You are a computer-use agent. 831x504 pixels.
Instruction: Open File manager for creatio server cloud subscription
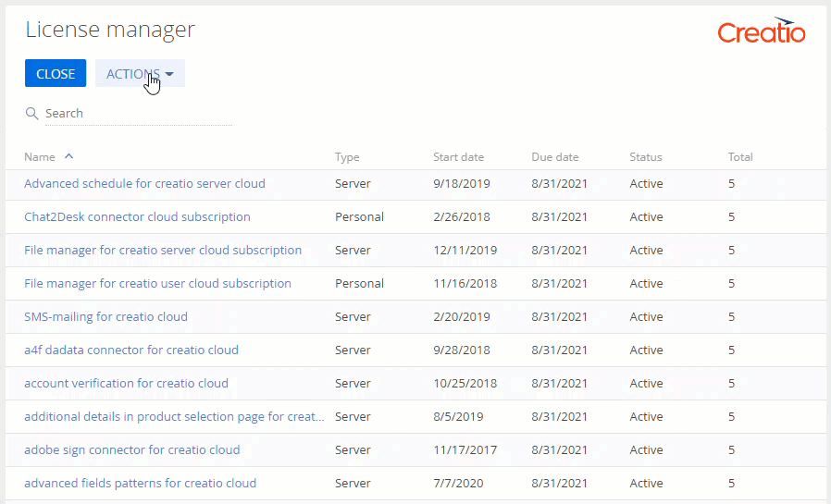click(163, 251)
